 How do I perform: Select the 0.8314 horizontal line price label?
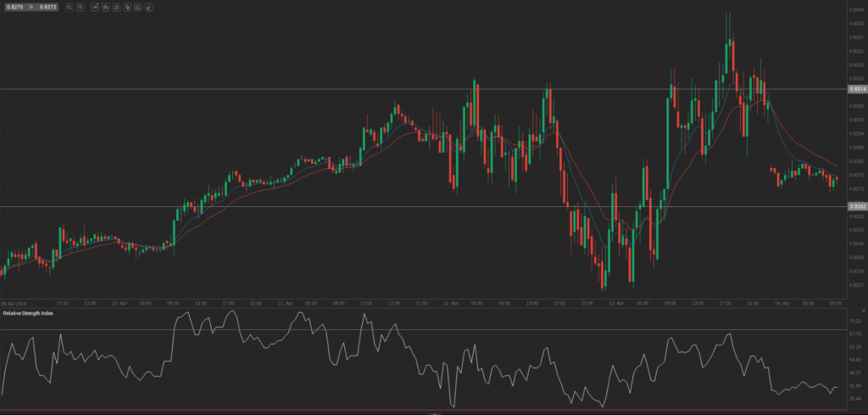pyautogui.click(x=854, y=88)
